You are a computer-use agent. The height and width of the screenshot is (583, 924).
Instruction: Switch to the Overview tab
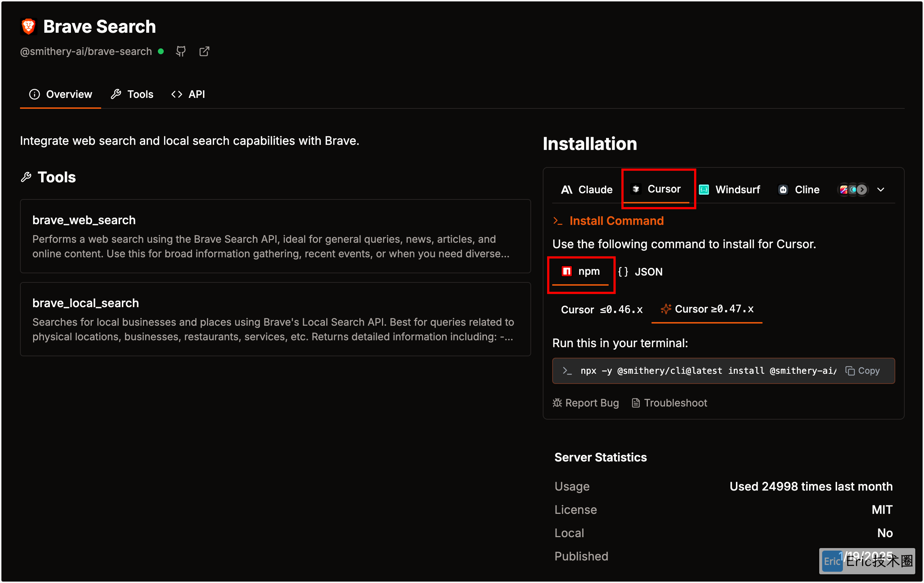[x=61, y=94]
